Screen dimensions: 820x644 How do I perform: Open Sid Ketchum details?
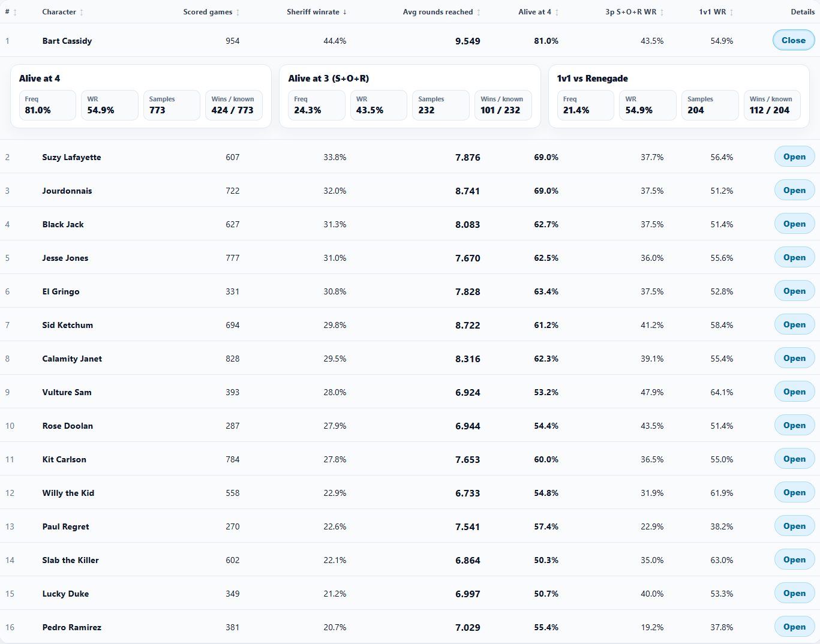tap(794, 324)
